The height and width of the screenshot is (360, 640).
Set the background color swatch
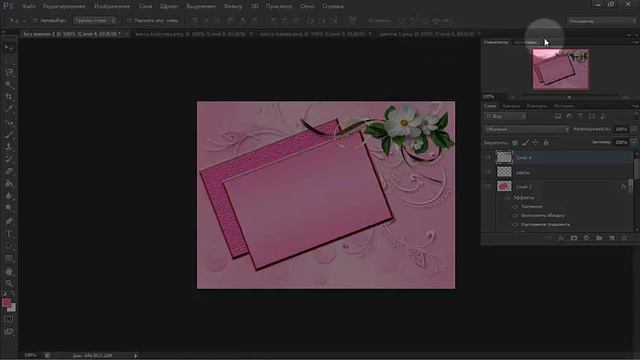tap(12, 308)
